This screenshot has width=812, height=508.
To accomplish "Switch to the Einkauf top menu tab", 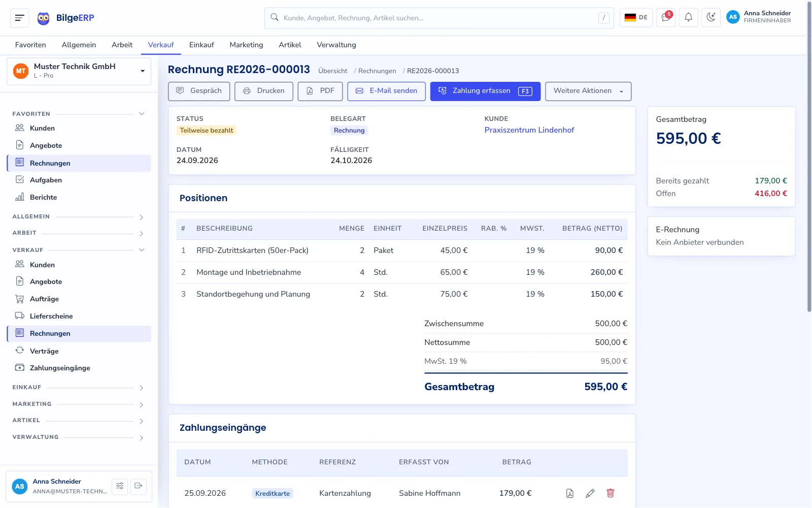I will point(201,45).
